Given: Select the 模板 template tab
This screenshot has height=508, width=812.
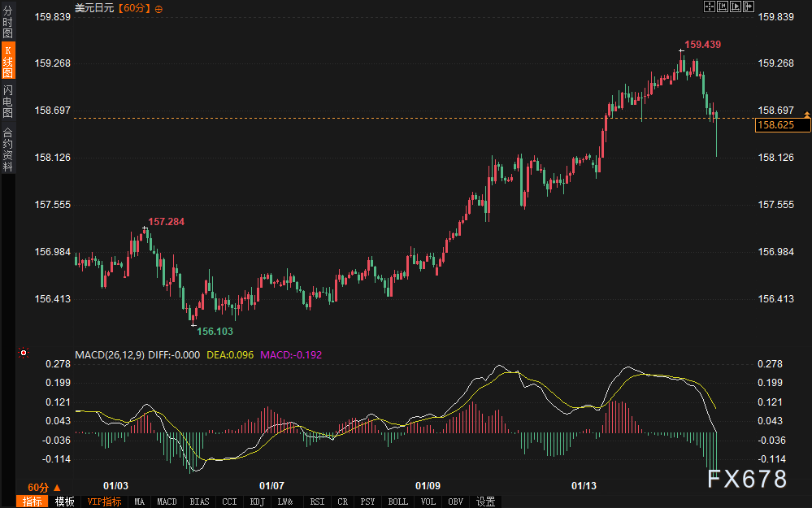Looking at the screenshot, I should click(x=64, y=501).
